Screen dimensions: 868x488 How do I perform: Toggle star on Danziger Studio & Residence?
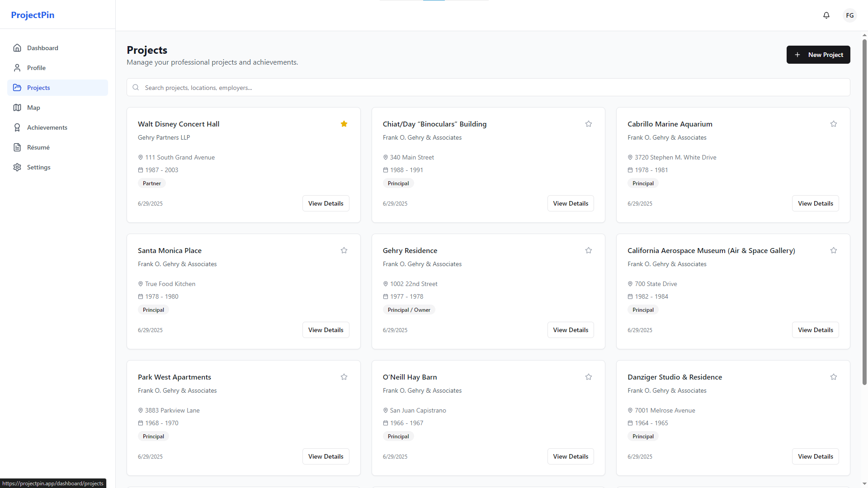point(833,377)
